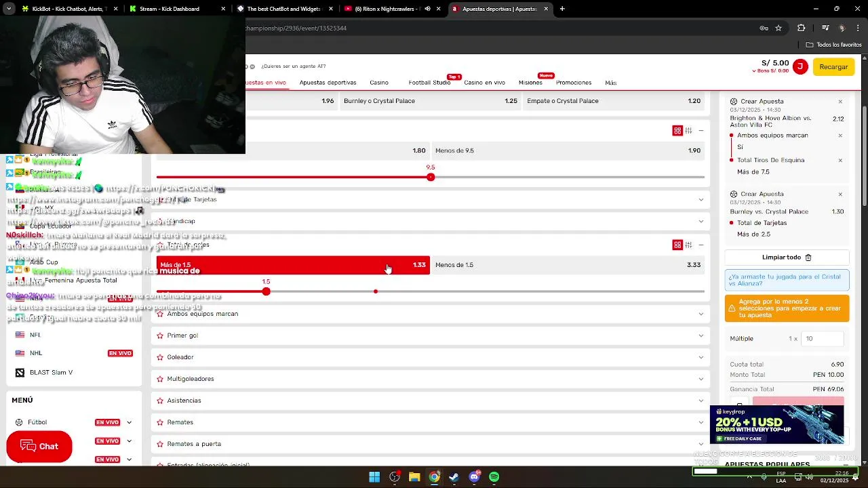
Task: Expand the Ambos equipos marcan market
Action: pyautogui.click(x=701, y=314)
